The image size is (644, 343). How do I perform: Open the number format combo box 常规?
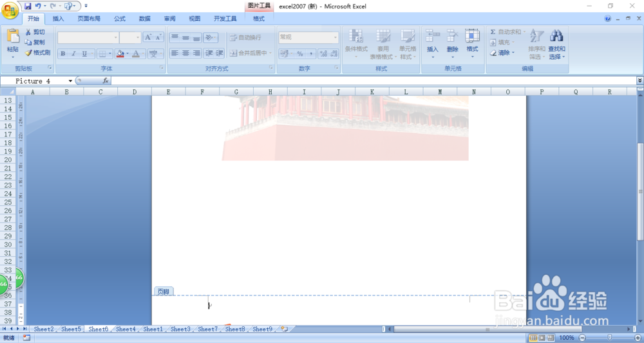(308, 37)
